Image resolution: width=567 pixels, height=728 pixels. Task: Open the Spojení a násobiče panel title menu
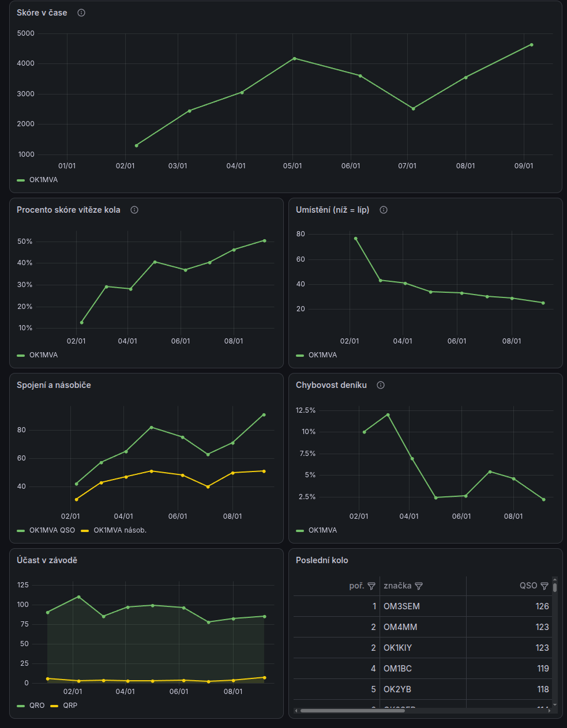click(54, 385)
